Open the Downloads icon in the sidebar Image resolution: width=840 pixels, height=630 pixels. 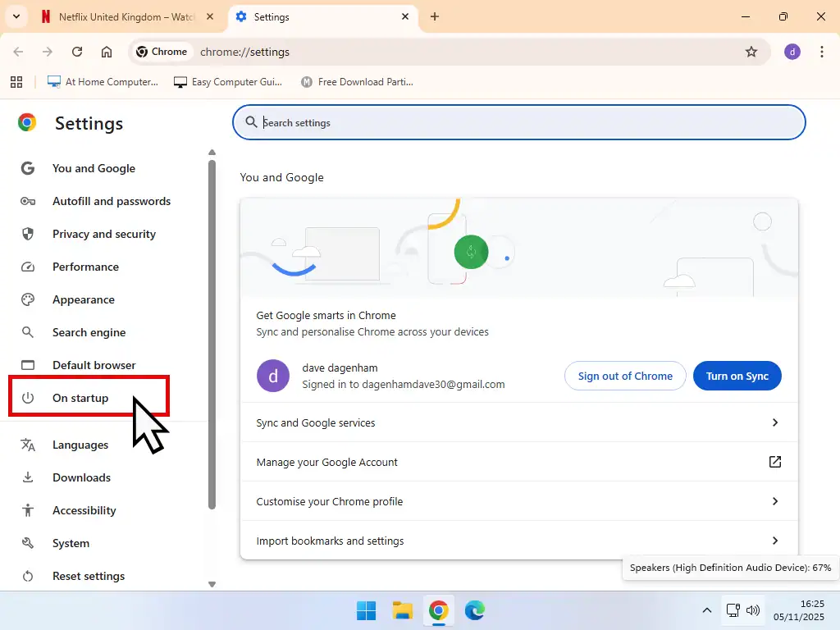28,477
